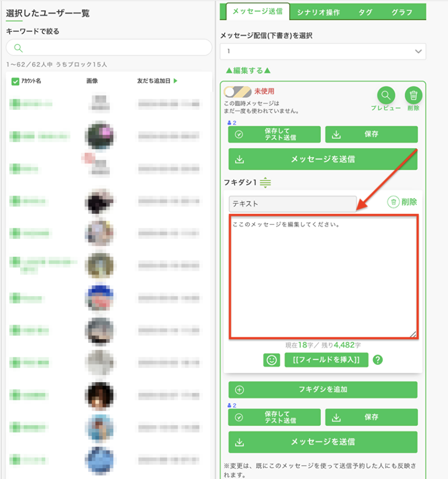Click the trash can delete icon near preview
Screen dimensions: 448x479
(x=413, y=95)
